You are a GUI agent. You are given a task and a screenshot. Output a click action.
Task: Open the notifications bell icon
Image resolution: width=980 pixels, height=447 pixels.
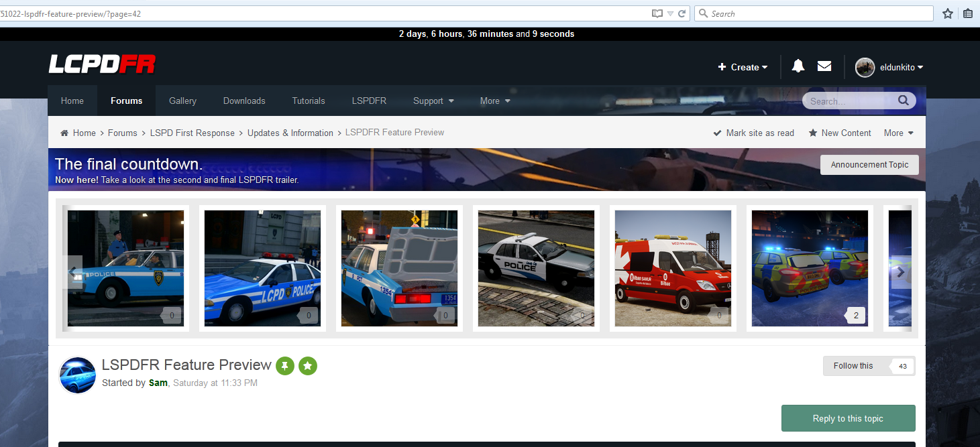798,66
